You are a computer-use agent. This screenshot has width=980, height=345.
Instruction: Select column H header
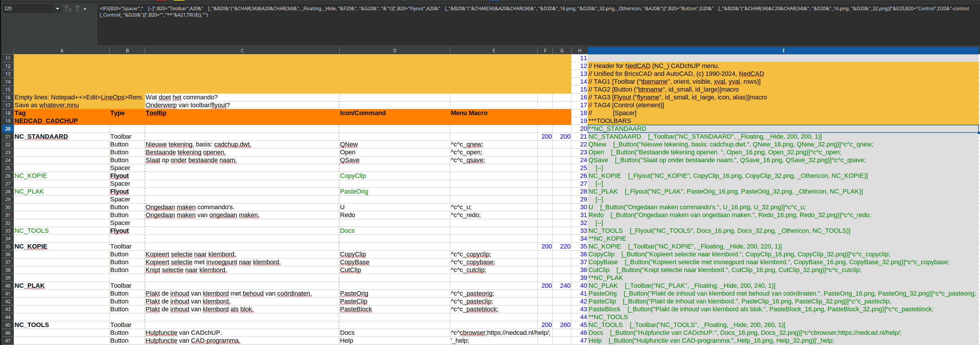coord(580,51)
